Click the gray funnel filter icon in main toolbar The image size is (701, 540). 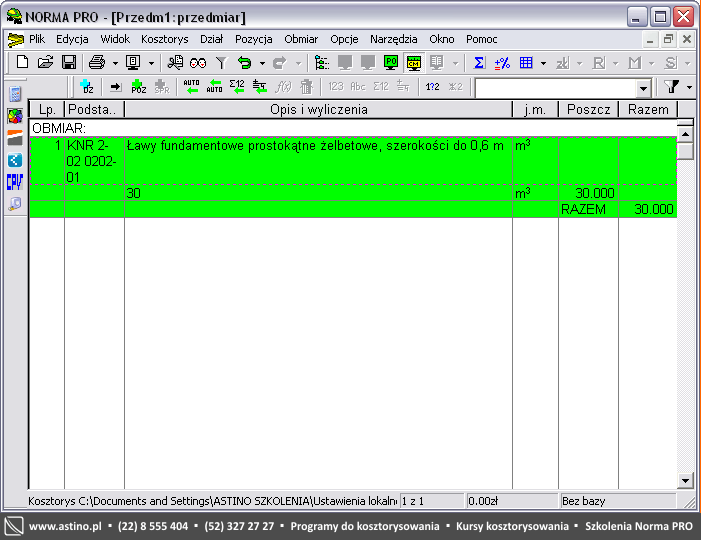[221, 63]
